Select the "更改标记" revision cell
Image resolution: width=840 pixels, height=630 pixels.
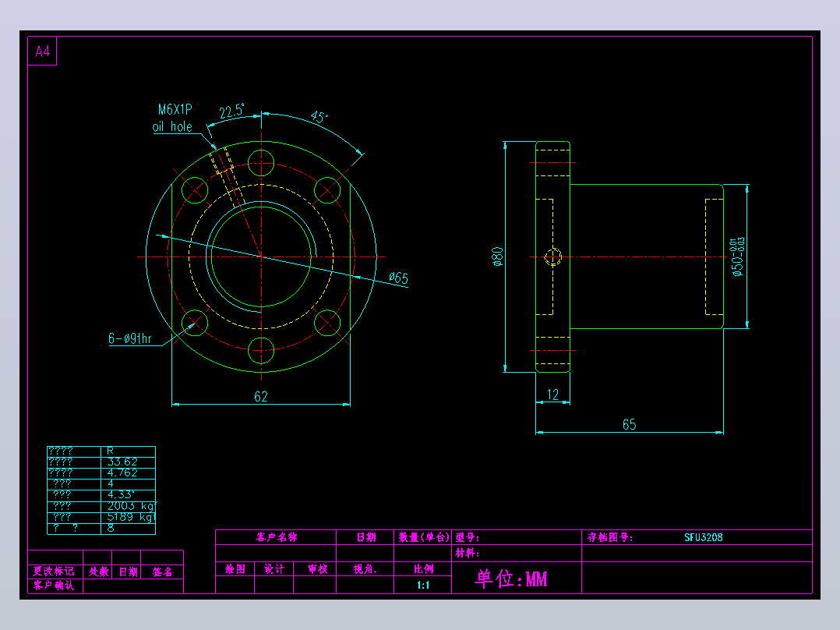pos(54,572)
